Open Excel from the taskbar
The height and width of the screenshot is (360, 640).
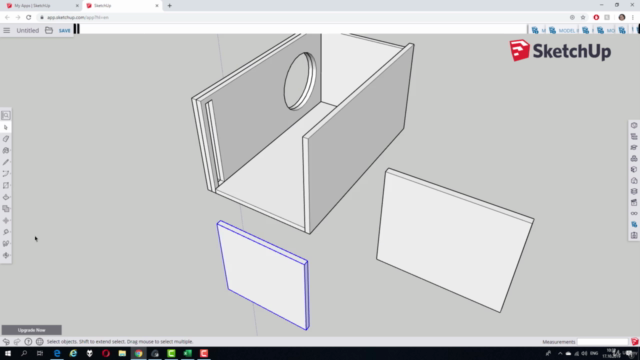(x=187, y=353)
